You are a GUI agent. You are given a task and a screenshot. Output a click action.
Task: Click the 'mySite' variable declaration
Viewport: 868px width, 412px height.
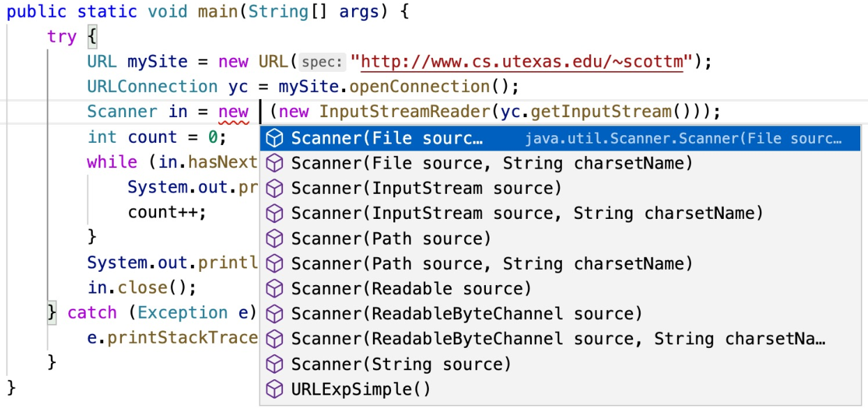coord(158,62)
